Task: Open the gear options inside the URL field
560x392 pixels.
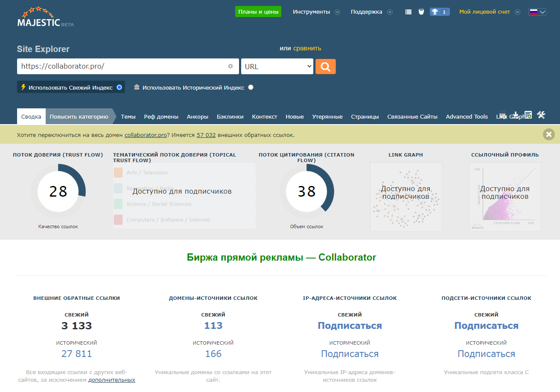Action: point(230,67)
